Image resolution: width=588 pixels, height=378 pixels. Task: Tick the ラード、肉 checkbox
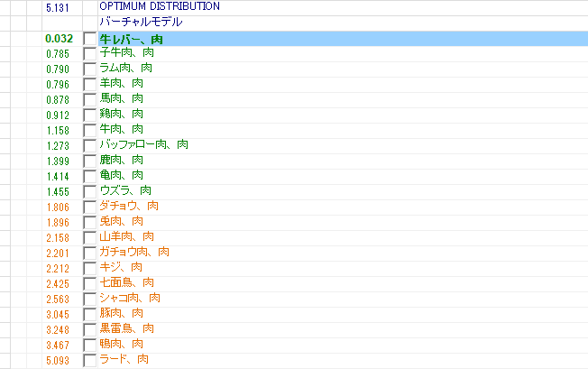[89, 361]
